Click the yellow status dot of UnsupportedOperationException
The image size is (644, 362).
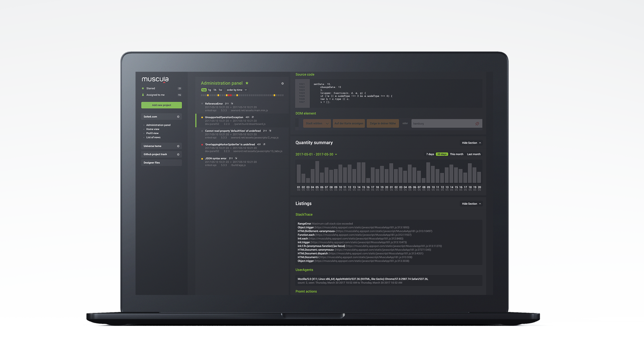(202, 117)
